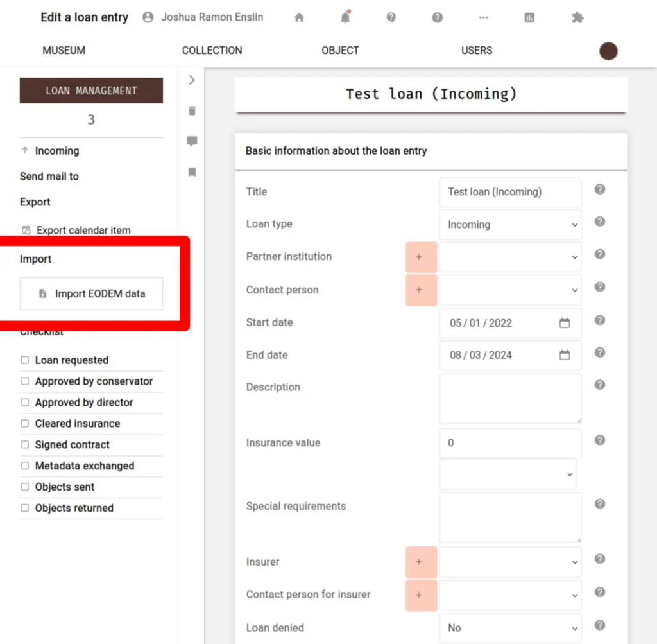Add new Insurer with plus button
Viewport: 657px width, 644px height.
421,562
